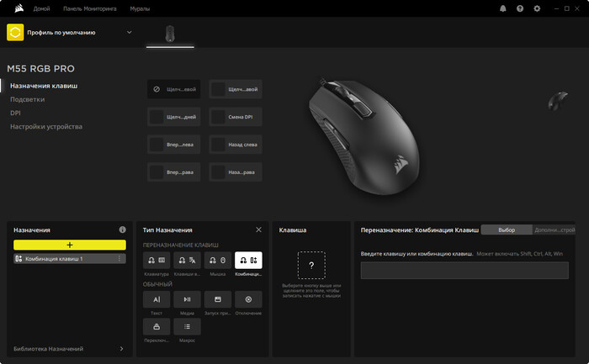Close the Тип Назначения panel

[x=258, y=229]
